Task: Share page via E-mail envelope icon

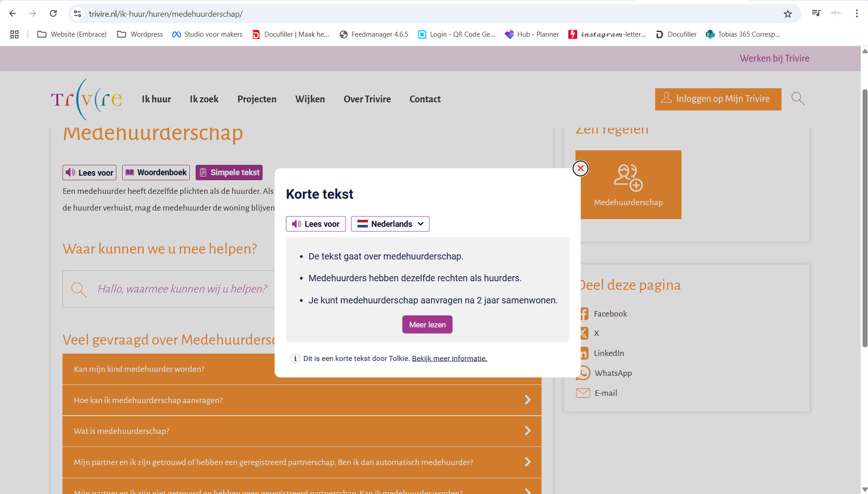Action: (583, 393)
